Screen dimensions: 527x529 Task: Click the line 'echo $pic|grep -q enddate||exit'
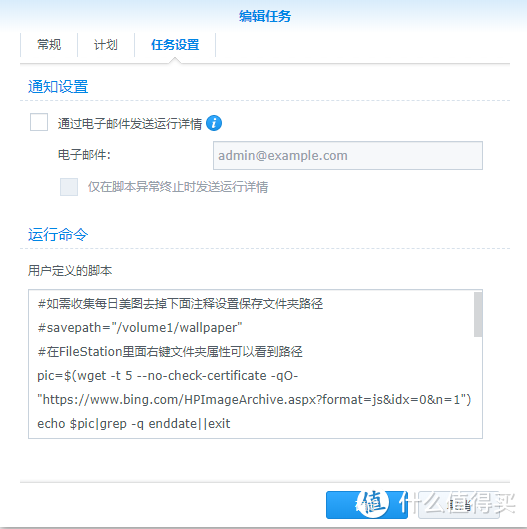tap(134, 423)
